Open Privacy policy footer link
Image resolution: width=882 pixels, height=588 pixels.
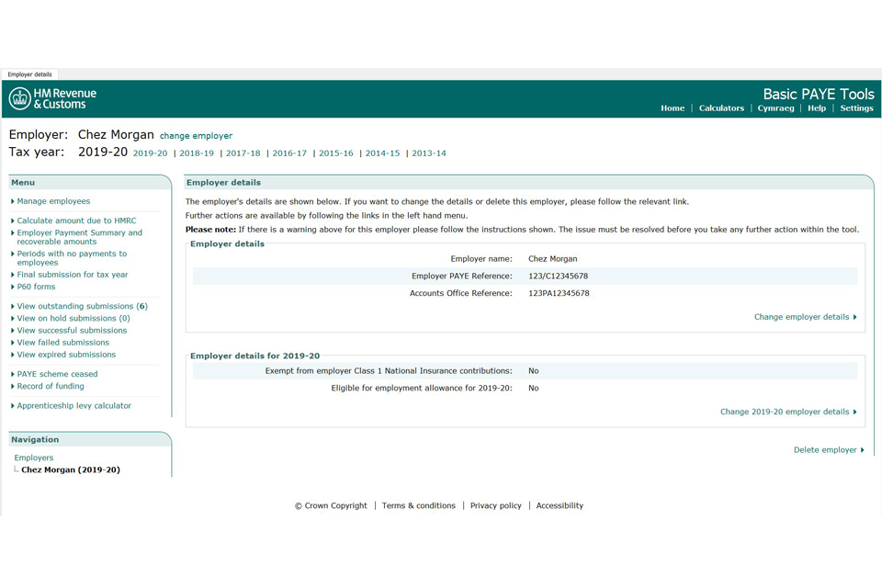point(495,505)
